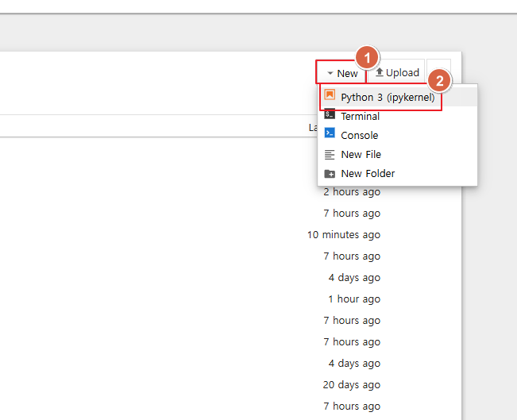Select New Folder menu entry
Viewport: 517px width, 420px height.
coord(397,173)
